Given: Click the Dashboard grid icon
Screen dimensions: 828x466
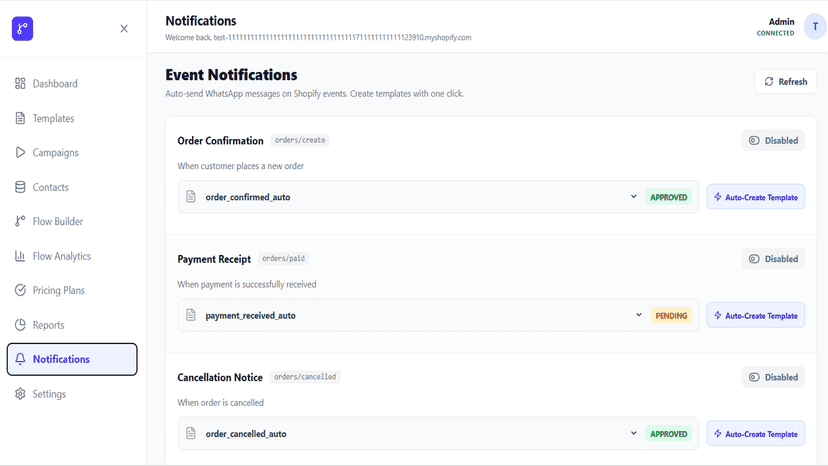Looking at the screenshot, I should coord(20,83).
